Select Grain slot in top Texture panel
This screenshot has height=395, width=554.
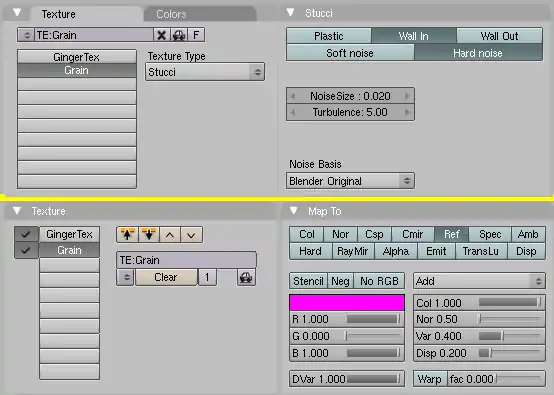tap(77, 70)
